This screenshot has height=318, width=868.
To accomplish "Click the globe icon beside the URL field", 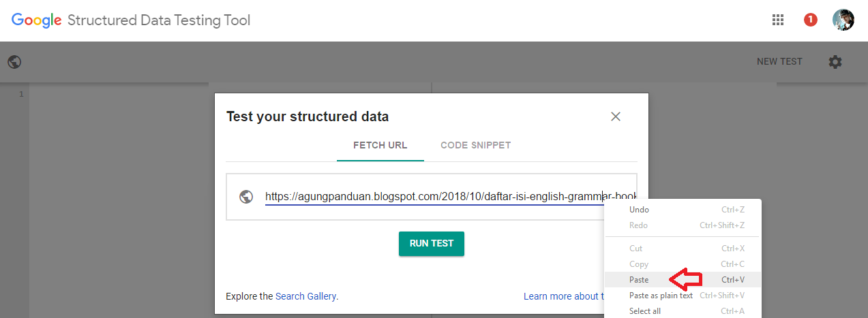I will point(246,197).
